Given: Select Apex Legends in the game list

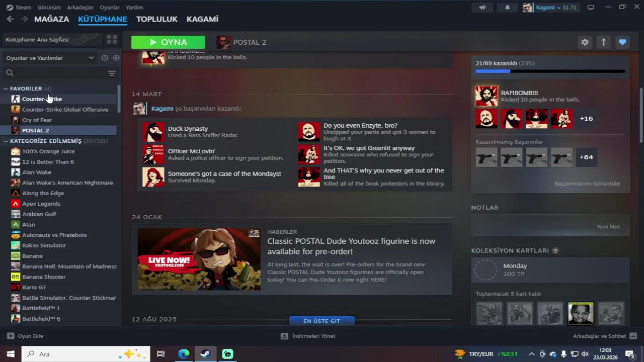Looking at the screenshot, I should click(x=41, y=204).
